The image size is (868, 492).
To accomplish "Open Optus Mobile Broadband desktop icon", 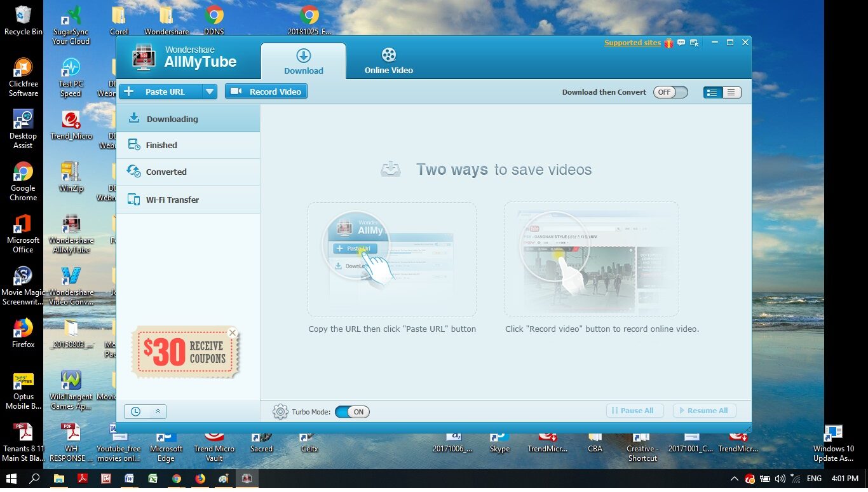I will (x=23, y=390).
